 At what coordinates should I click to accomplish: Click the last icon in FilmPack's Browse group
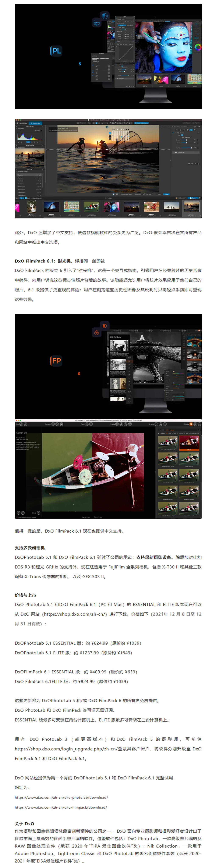[165, 424]
